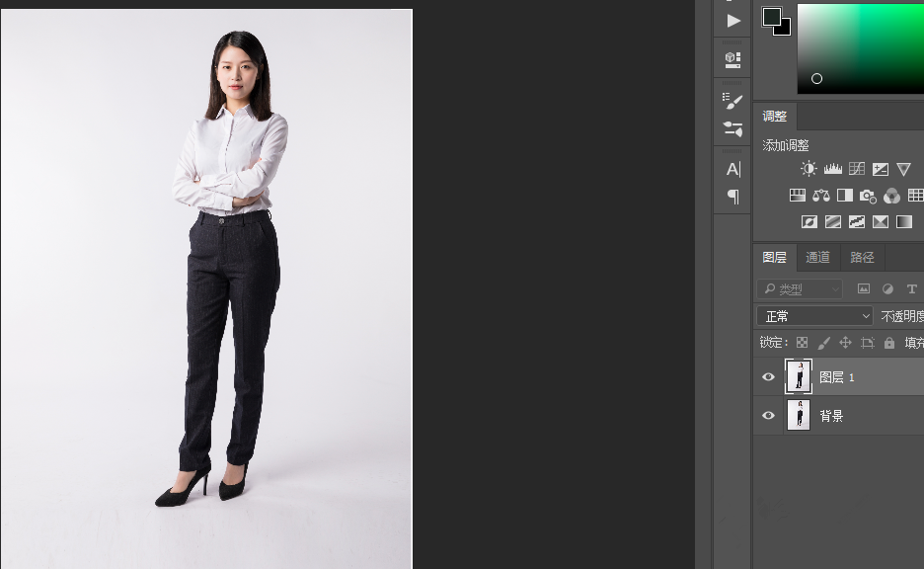Image resolution: width=924 pixels, height=569 pixels.
Task: Switch to the 图层 tab
Action: [x=774, y=257]
